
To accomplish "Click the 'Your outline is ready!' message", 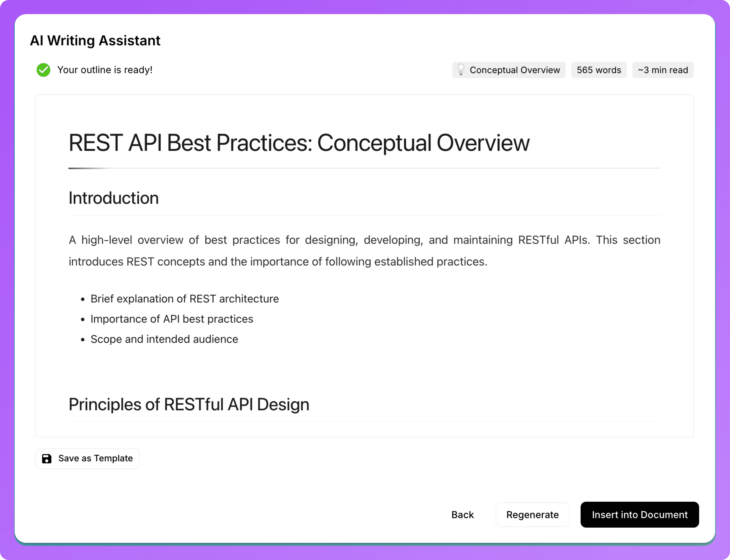I will [105, 70].
